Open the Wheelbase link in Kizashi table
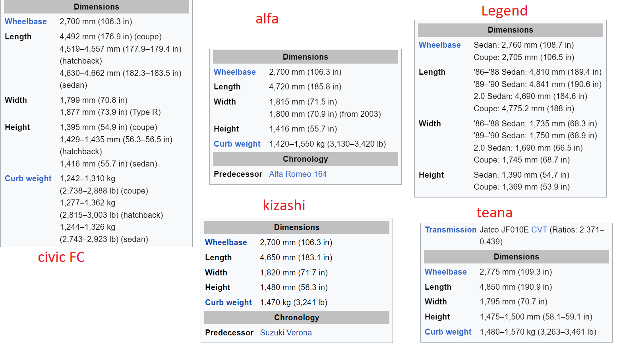The width and height of the screenshot is (619, 364). 226,242
